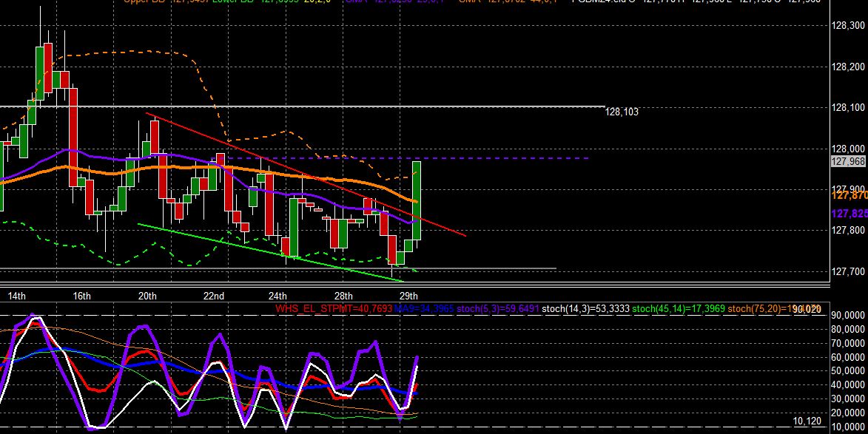Select the red descending trendline
This screenshot has height=434, width=868.
(306, 174)
